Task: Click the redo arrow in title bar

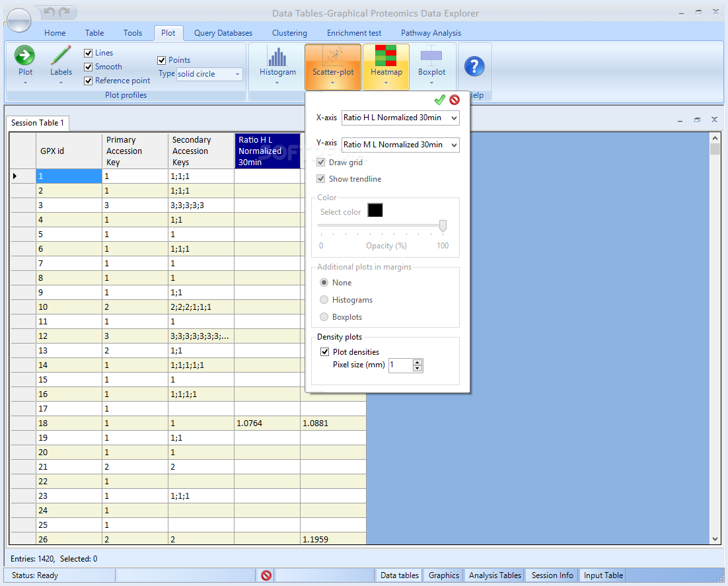Action: pos(65,12)
